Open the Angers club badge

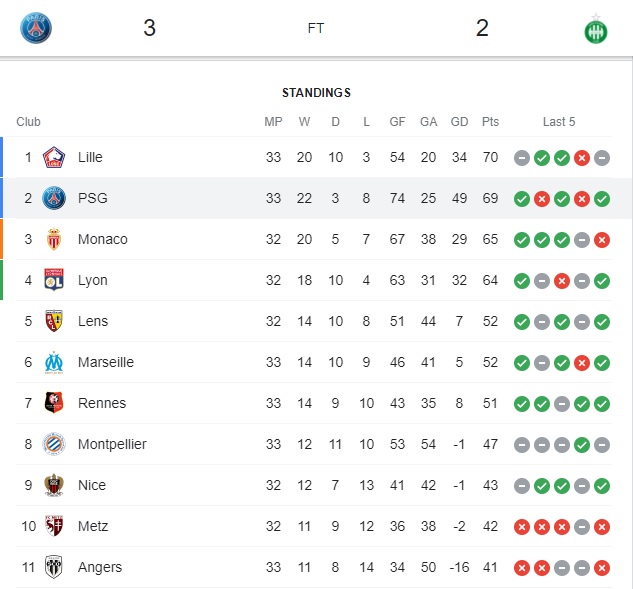point(54,567)
